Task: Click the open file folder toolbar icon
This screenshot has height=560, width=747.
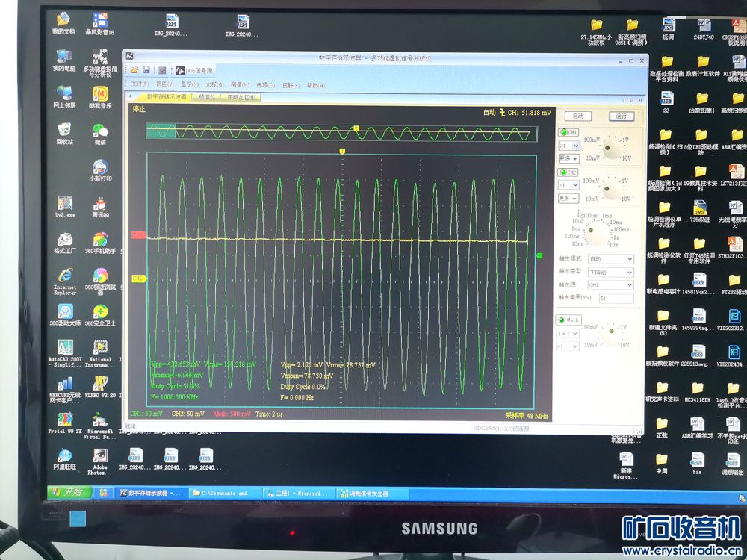Action: (x=134, y=69)
